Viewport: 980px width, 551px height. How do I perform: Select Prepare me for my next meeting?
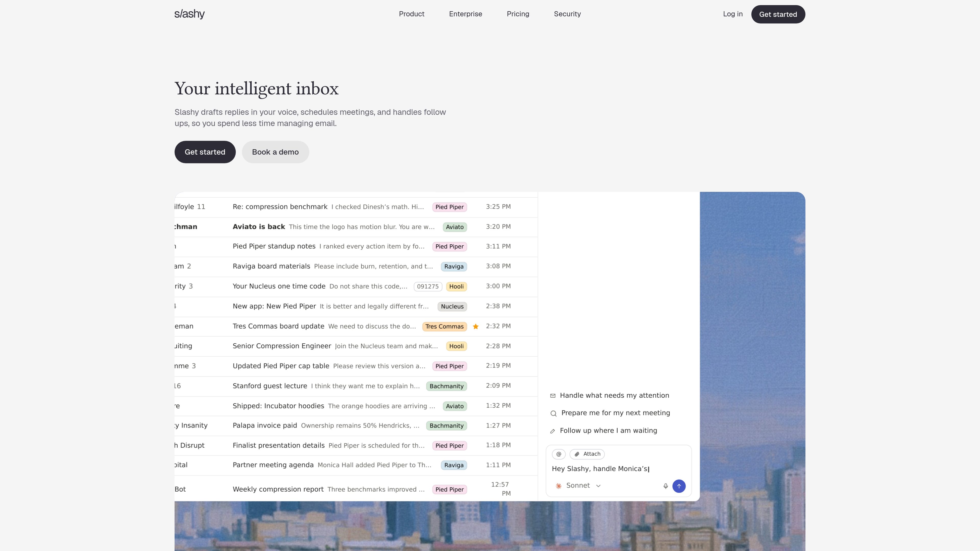610,413
